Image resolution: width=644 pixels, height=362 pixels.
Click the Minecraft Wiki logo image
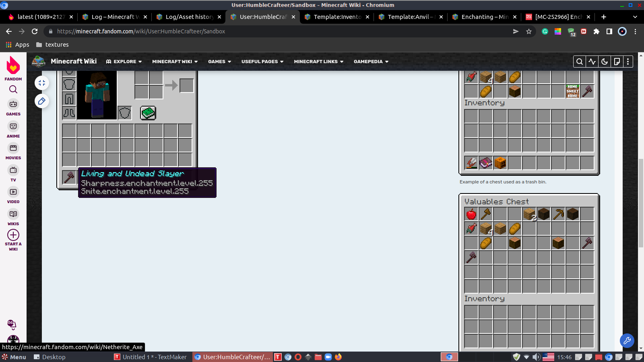tap(39, 62)
